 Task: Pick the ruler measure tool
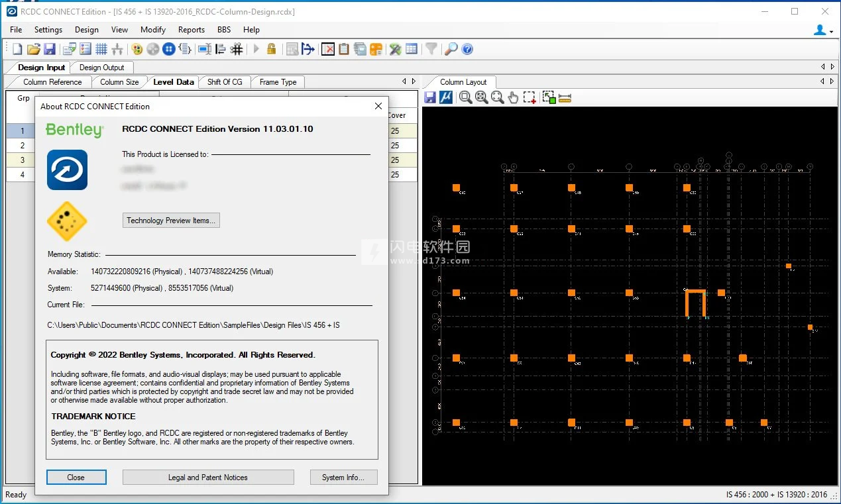point(565,98)
